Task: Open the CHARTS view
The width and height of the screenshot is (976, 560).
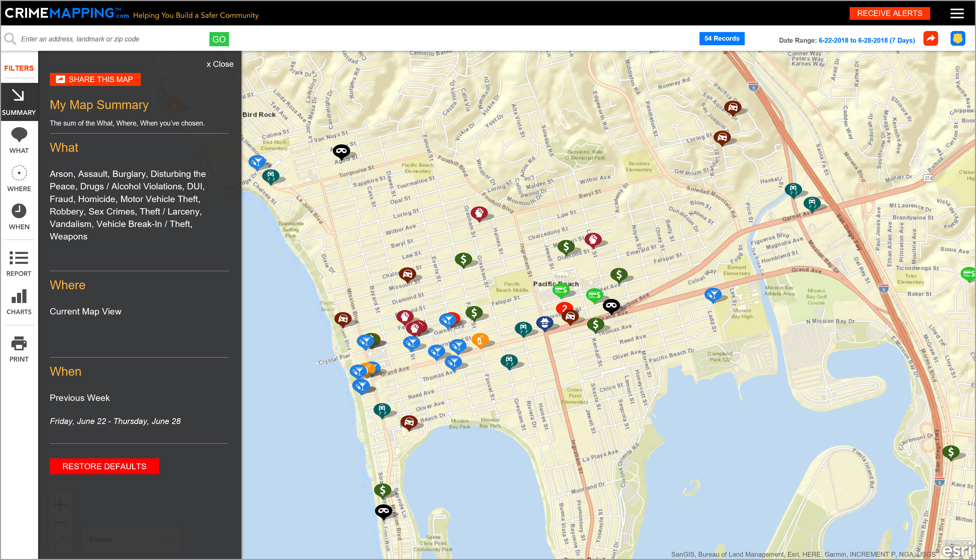Action: (19, 302)
